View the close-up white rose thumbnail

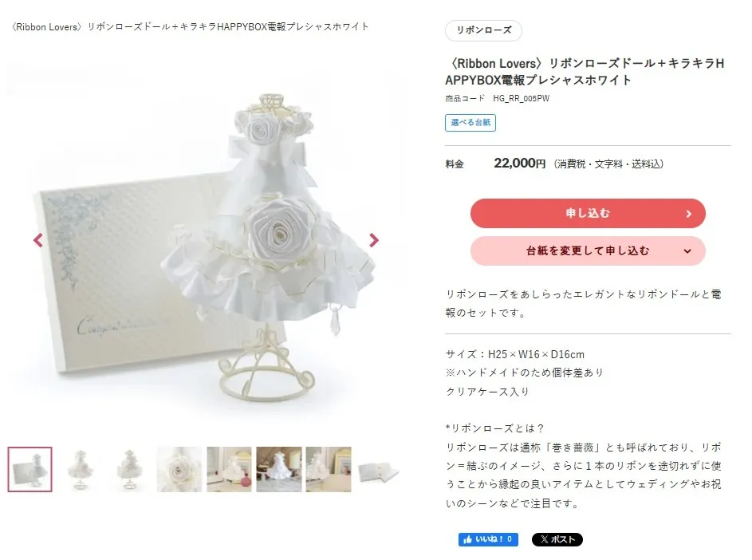[179, 469]
